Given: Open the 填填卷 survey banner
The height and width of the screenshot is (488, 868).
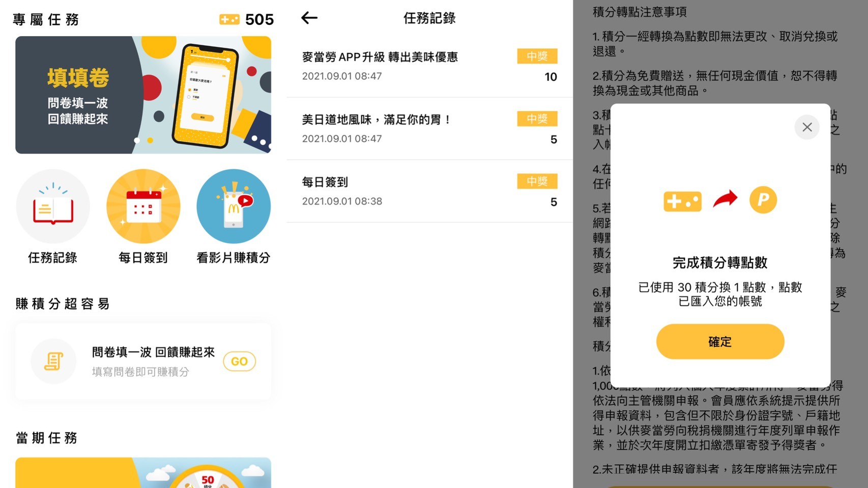Looking at the screenshot, I should 143,95.
